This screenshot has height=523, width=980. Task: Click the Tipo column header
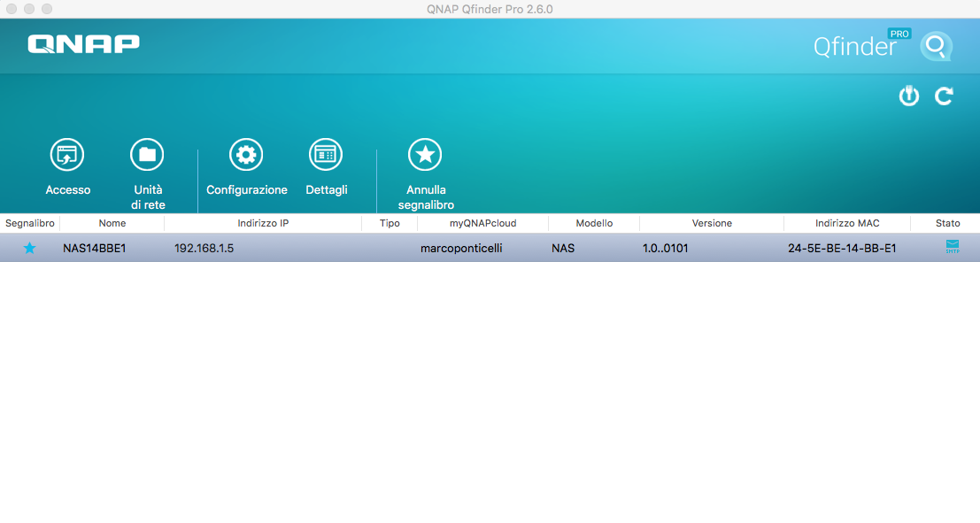[390, 224]
